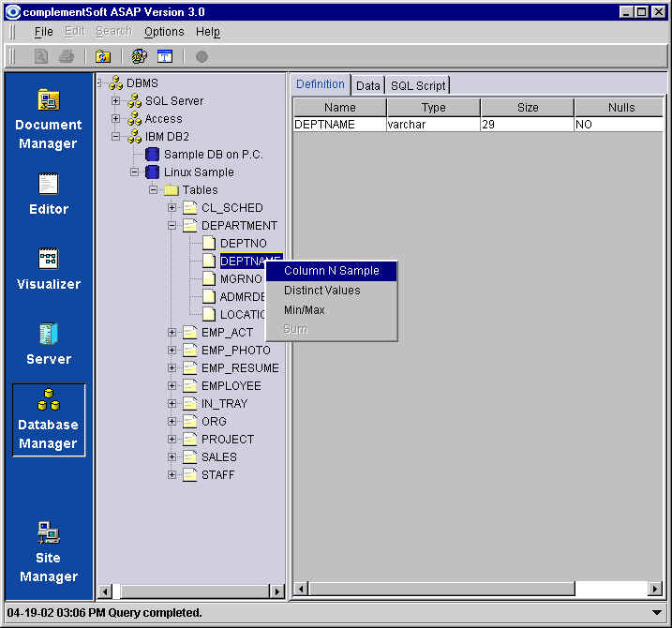The image size is (672, 628).
Task: Expand the SALES table
Action: click(172, 457)
